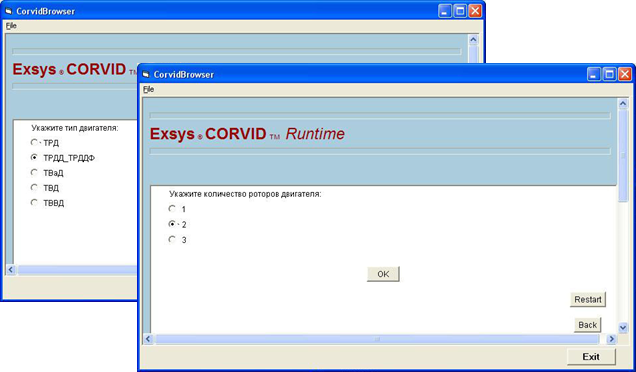Click the front window's scroll right arrow

(x=611, y=339)
